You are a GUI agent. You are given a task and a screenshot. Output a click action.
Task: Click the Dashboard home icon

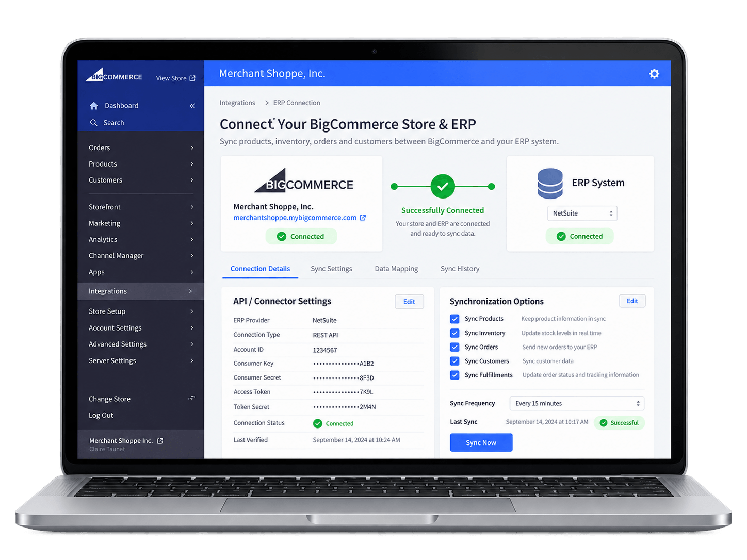(94, 106)
